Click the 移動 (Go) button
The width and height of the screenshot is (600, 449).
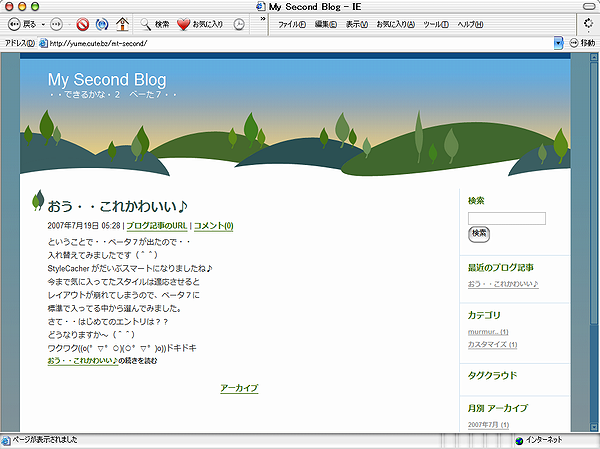pos(581,43)
